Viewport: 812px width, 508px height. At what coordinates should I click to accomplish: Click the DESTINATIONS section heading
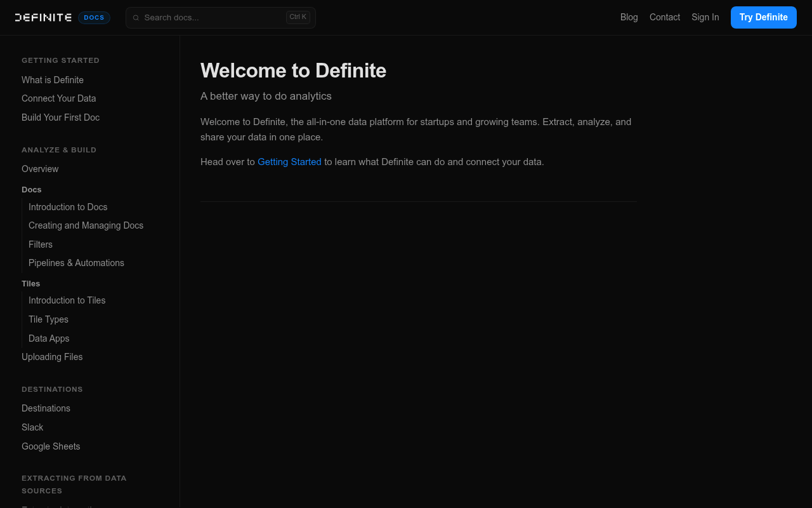coord(52,389)
